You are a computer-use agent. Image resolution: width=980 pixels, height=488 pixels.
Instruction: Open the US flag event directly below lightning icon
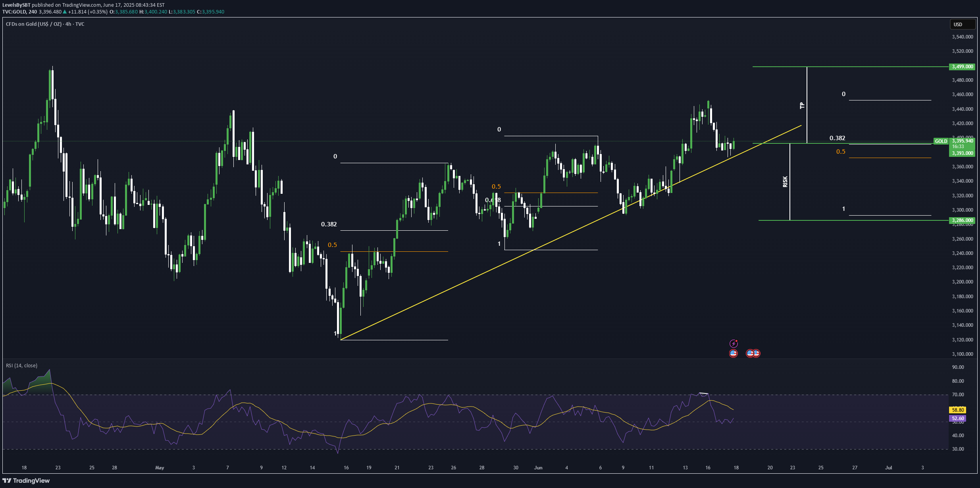tap(733, 353)
